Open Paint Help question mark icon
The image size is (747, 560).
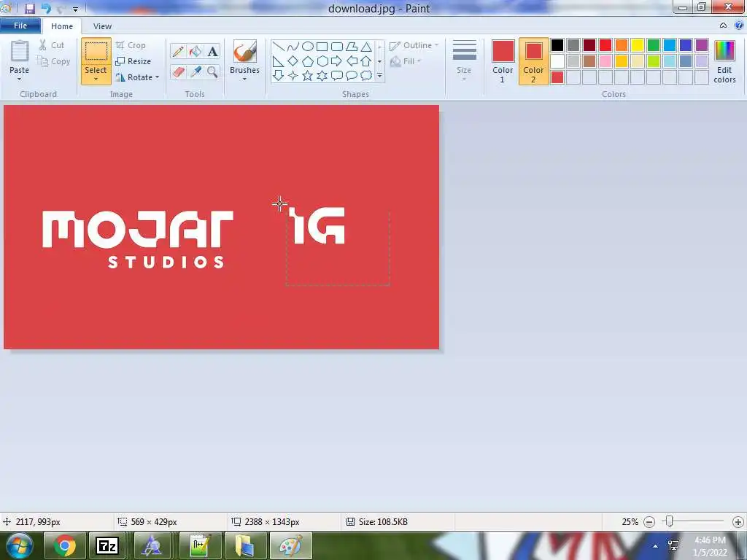[739, 26]
